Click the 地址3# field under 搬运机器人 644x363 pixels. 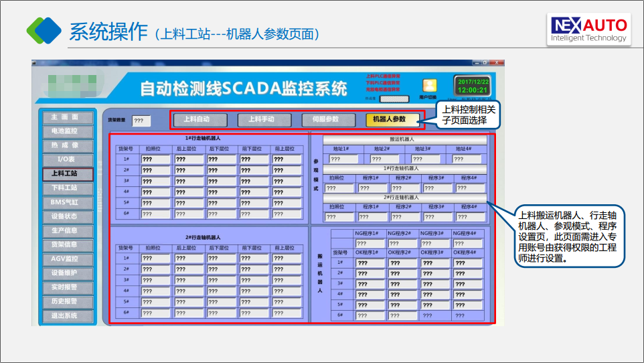(426, 159)
